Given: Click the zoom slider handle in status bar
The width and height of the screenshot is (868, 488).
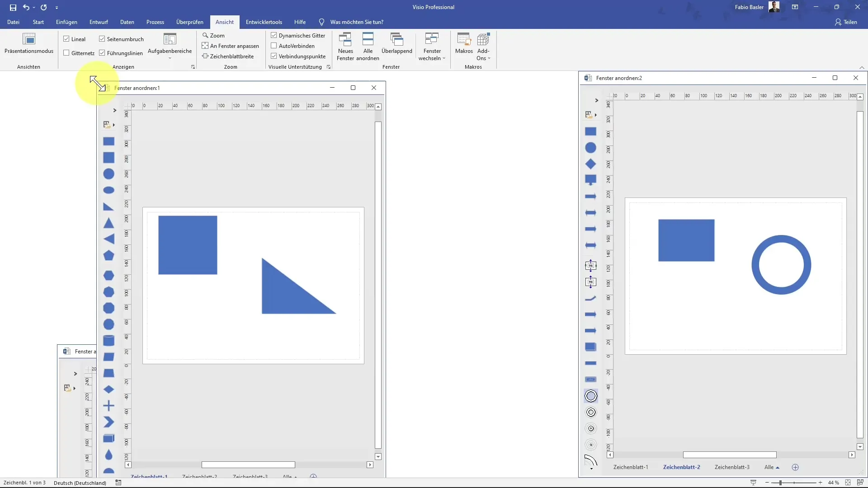Looking at the screenshot, I should point(780,483).
